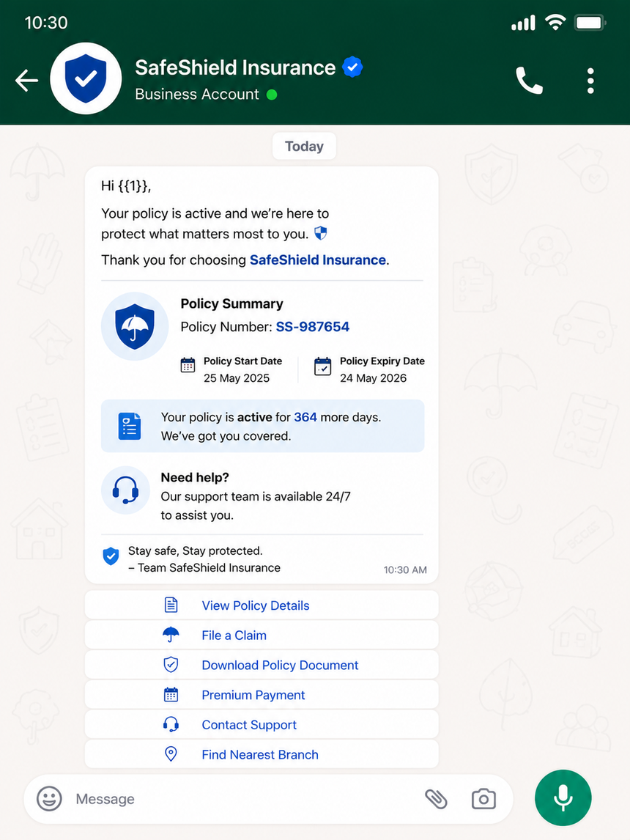Click the Today date chip
This screenshot has width=630, height=840.
tap(304, 147)
